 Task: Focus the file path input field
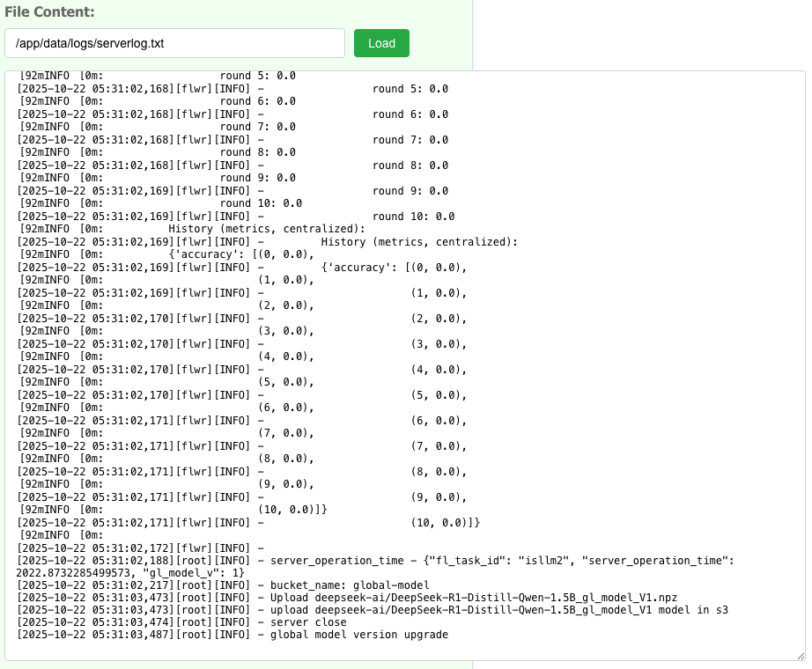point(174,43)
